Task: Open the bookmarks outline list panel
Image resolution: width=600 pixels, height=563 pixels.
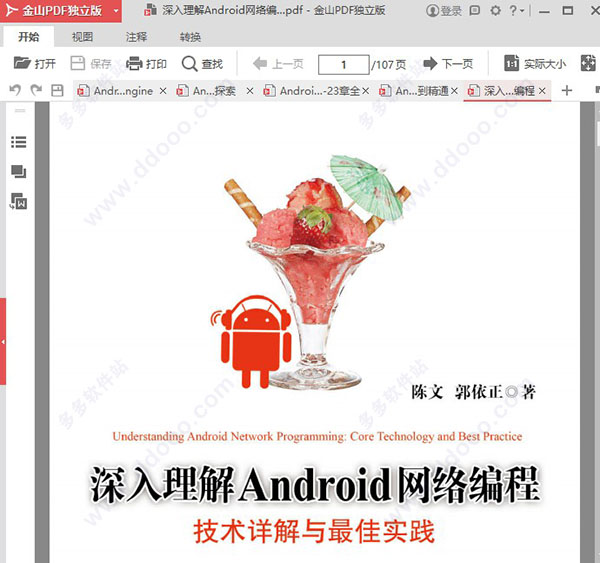Action: (18, 142)
